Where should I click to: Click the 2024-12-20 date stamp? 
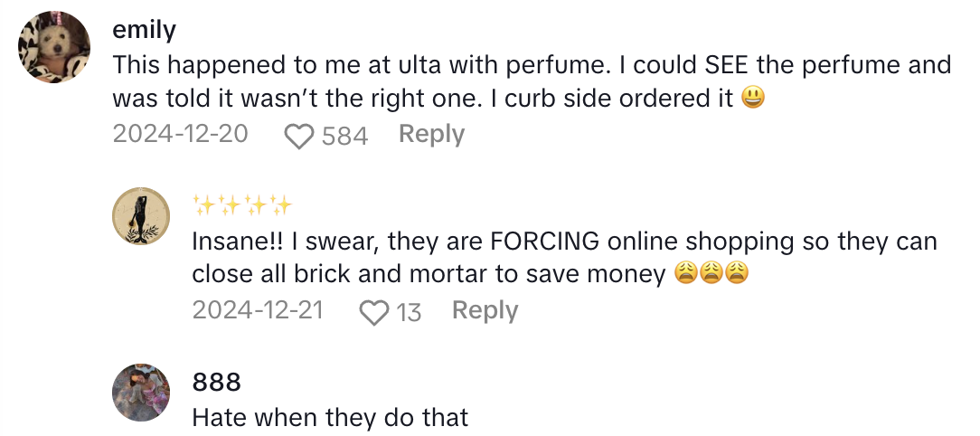tap(180, 135)
